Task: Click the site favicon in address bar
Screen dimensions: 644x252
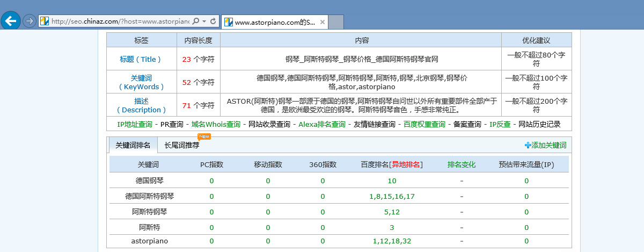Action: tap(45, 21)
